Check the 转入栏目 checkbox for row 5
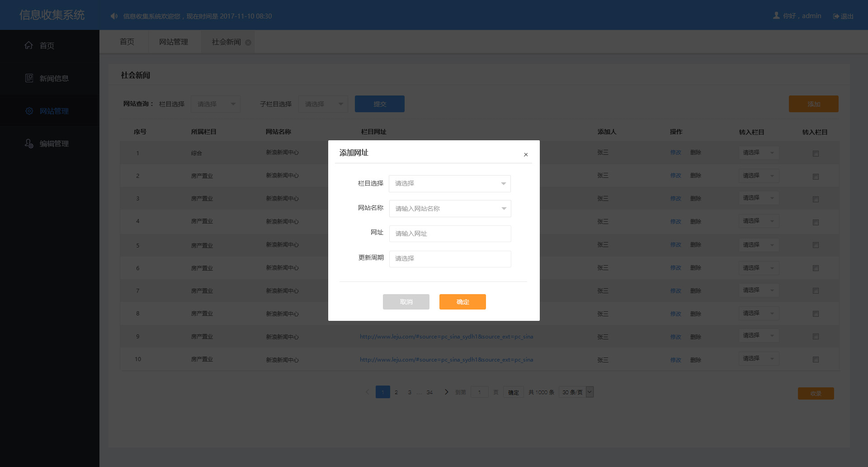This screenshot has width=868, height=467. (x=816, y=245)
